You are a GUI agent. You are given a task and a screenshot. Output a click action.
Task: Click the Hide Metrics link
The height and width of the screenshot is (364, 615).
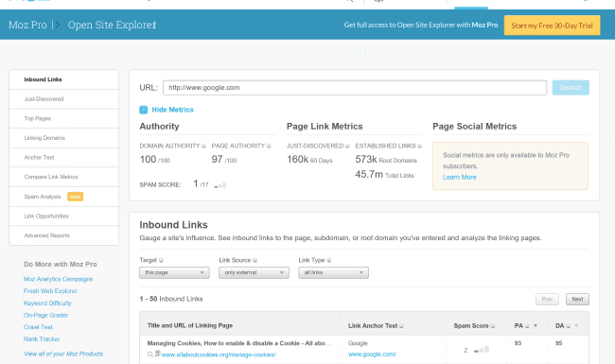click(172, 110)
